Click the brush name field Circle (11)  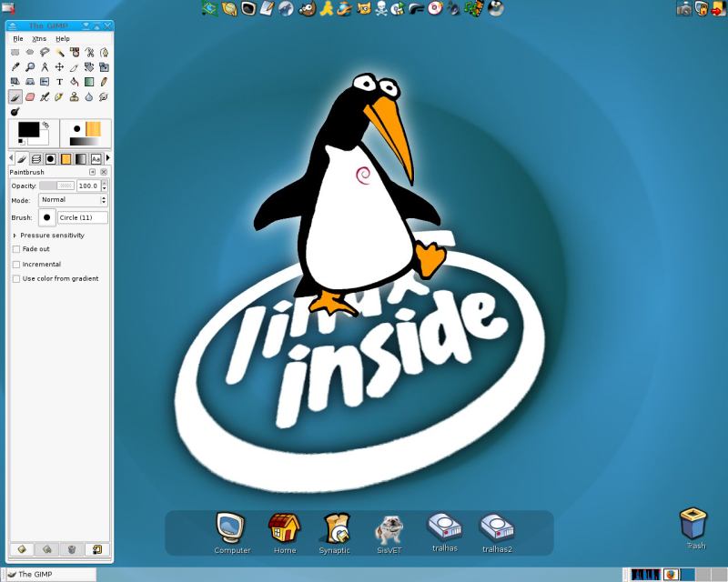(x=83, y=217)
